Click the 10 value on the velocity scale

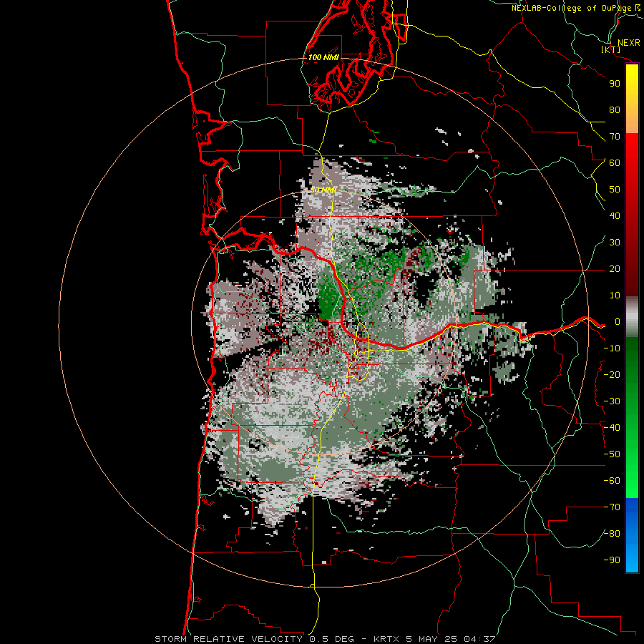(615, 296)
